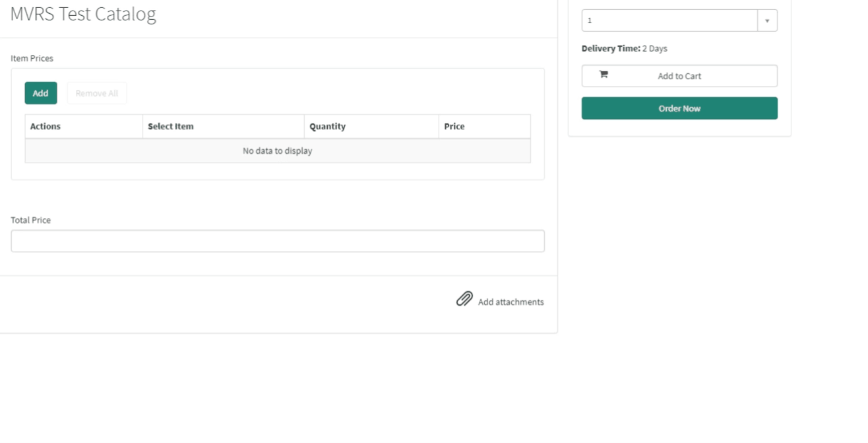Click the Order Now button
Image resolution: width=868 pixels, height=443 pixels.
point(679,108)
